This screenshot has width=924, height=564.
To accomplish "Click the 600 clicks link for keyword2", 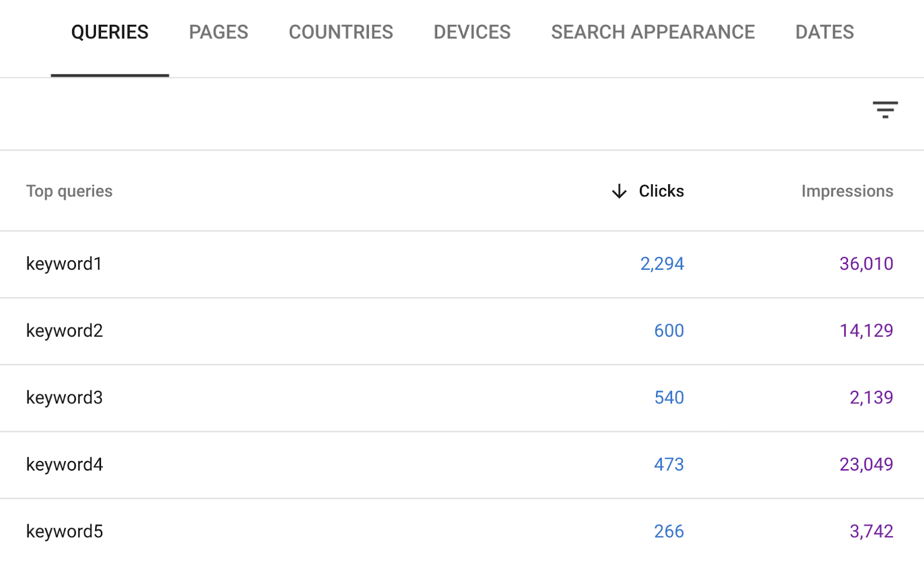I will pyautogui.click(x=668, y=331).
